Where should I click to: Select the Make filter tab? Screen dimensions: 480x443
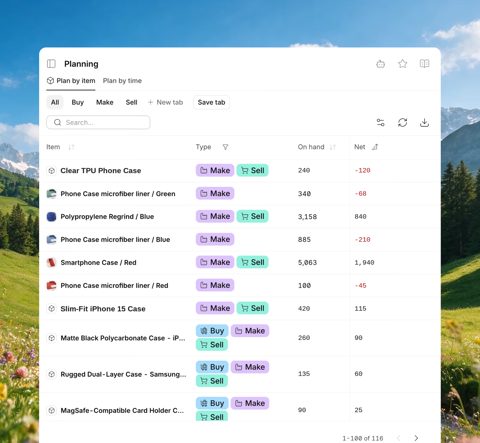pos(105,102)
